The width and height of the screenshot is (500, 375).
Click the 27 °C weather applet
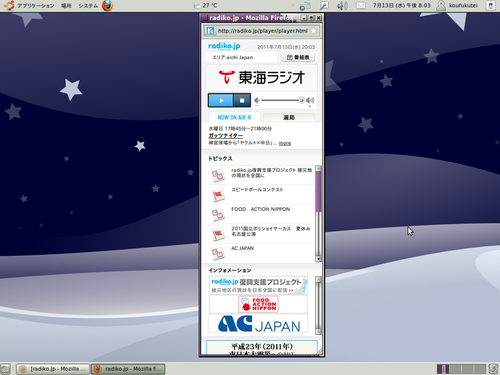[206, 6]
